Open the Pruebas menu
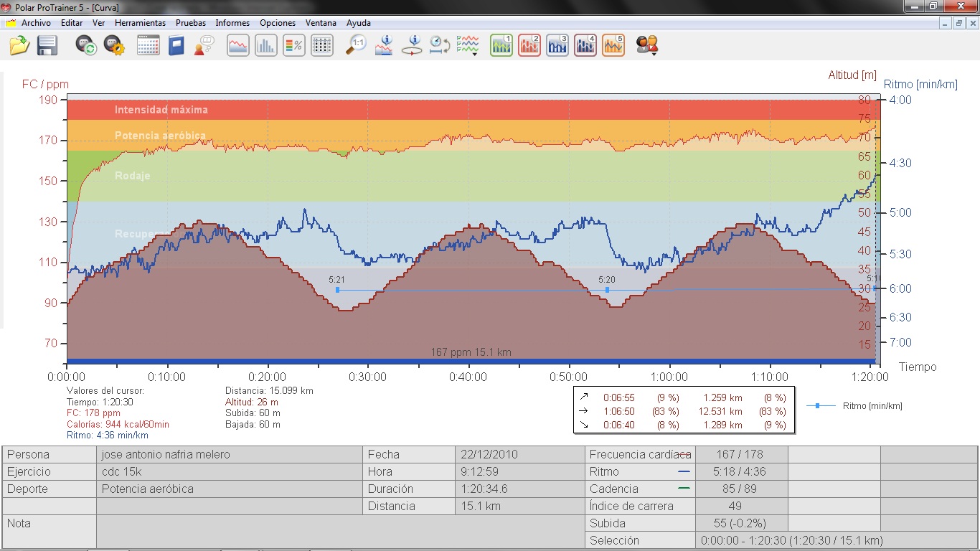The height and width of the screenshot is (551, 980). tap(191, 23)
